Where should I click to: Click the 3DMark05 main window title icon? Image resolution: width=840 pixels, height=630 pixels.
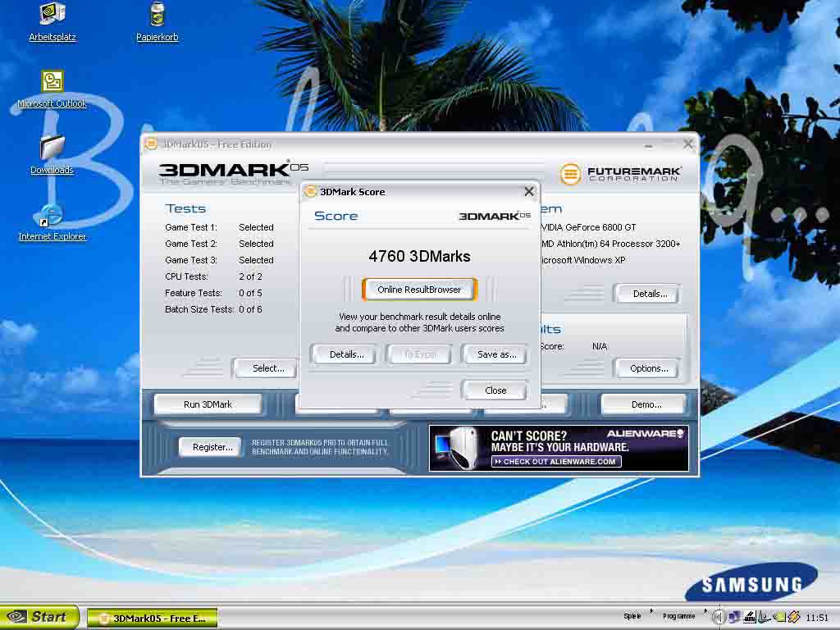152,144
